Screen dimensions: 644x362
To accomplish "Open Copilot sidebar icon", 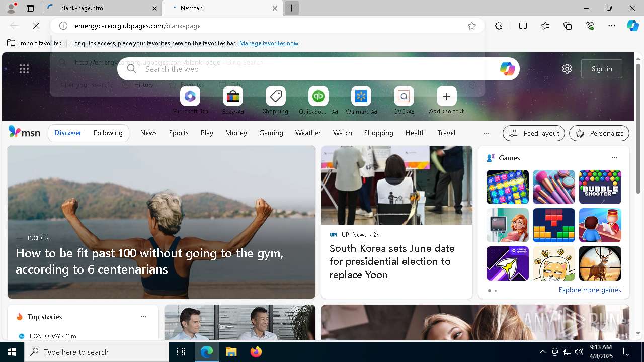I will tap(632, 26).
